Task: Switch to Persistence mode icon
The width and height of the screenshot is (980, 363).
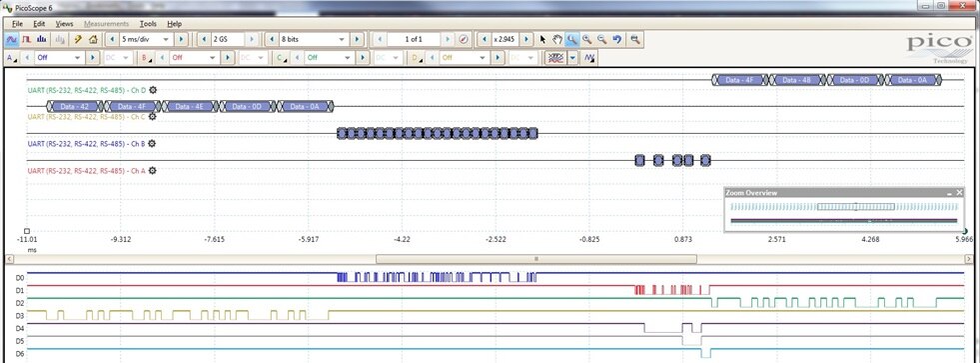Action: (x=27, y=39)
